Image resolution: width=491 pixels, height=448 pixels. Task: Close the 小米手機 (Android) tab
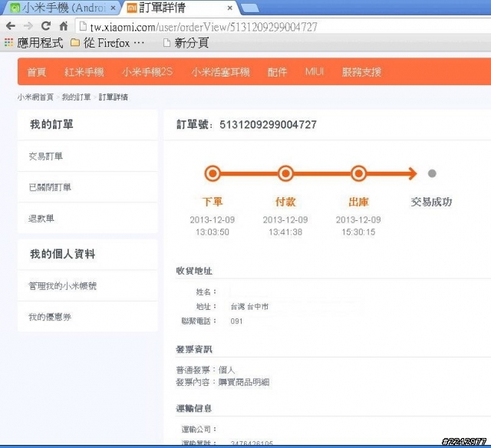coord(114,8)
